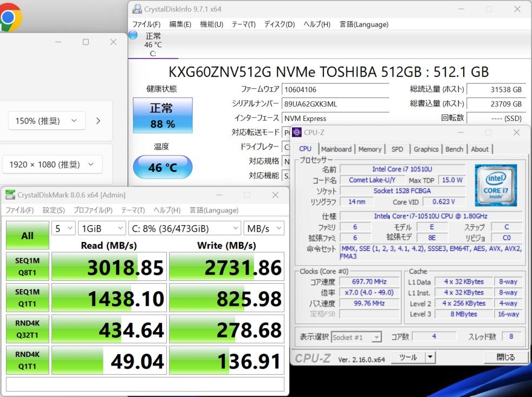
Task: Close the CrystalDiskMark window
Action: pos(275,195)
